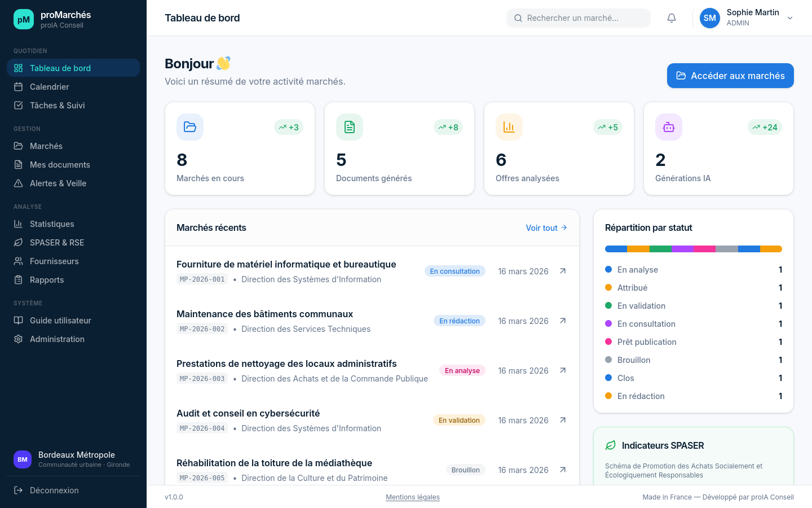Click the bar chart icon on Offres analysées card
This screenshot has width=812, height=508.
[509, 127]
